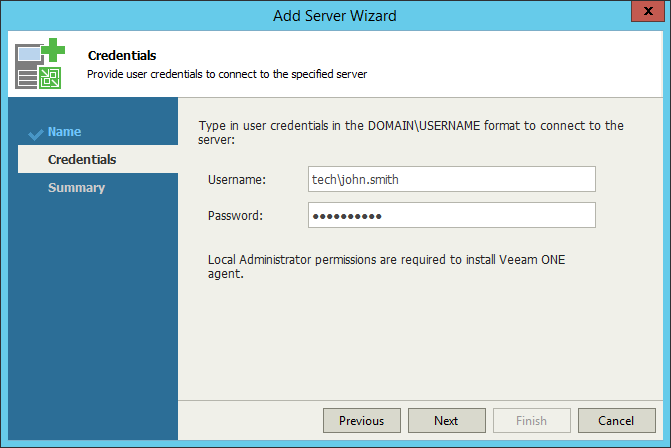Click the Password label
This screenshot has height=448, width=671.
[235, 215]
